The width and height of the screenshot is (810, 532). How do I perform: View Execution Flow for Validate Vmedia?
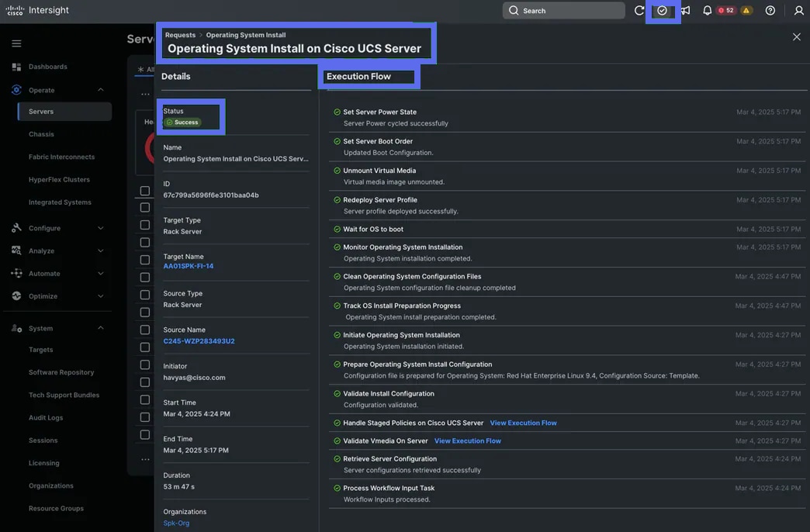coord(467,440)
